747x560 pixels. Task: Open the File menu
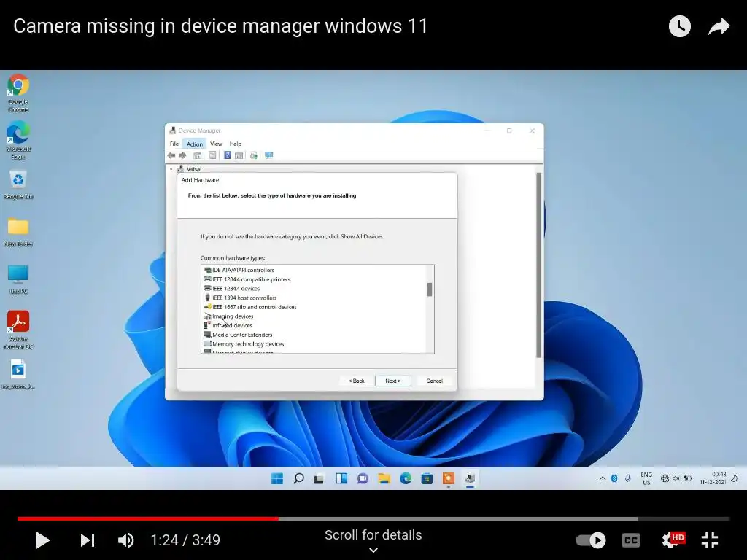[x=174, y=144]
